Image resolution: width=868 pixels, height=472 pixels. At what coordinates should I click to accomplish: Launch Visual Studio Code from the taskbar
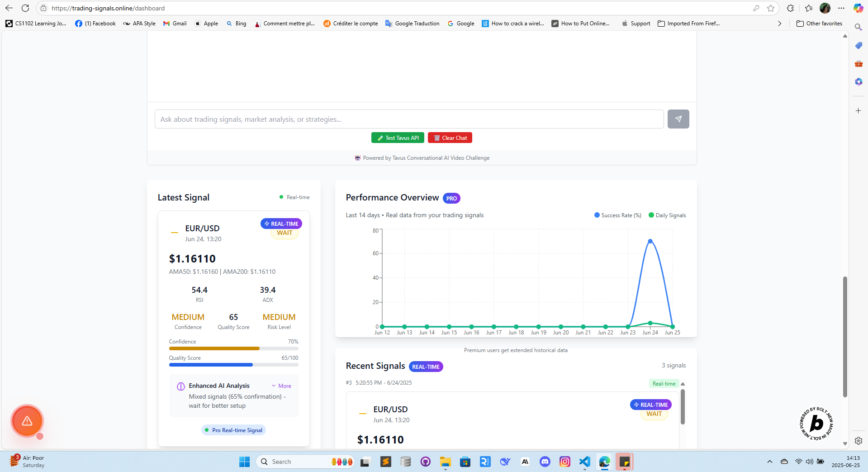[584, 462]
